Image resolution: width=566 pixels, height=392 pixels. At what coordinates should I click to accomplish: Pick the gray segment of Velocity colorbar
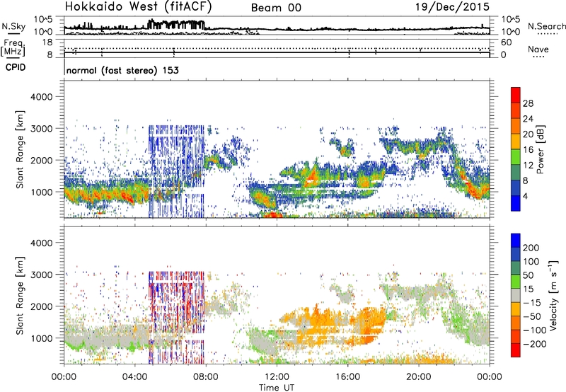[516, 296]
